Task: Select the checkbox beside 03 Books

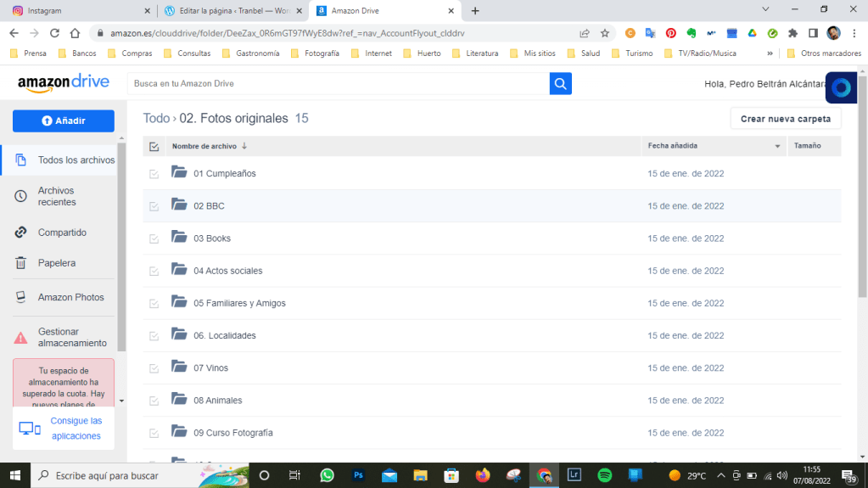Action: 154,238
